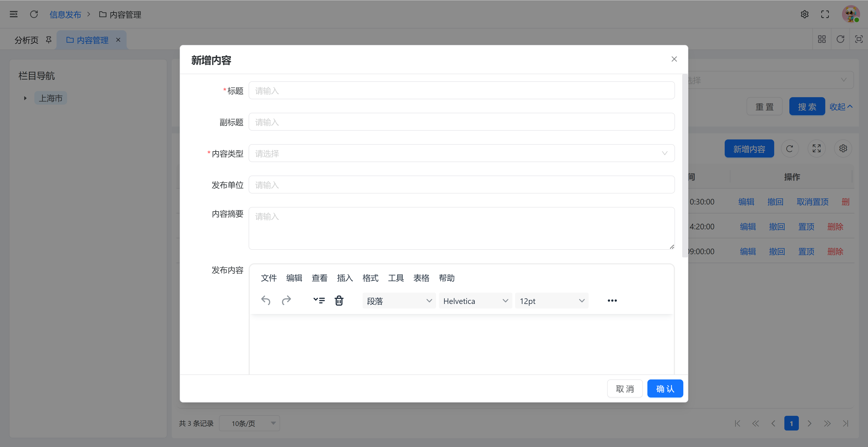Viewport: 868px width, 447px height.
Task: Open table column settings gear
Action: 843,148
